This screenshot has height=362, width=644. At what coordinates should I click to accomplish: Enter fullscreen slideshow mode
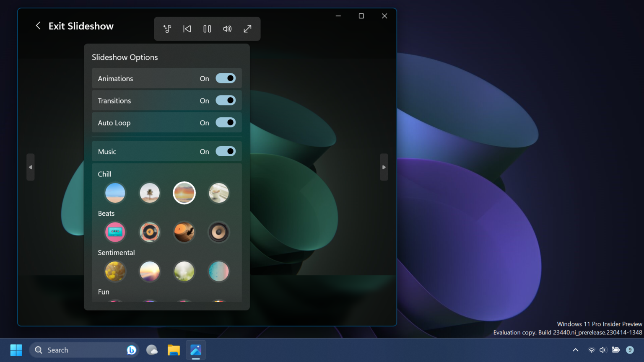[247, 28]
